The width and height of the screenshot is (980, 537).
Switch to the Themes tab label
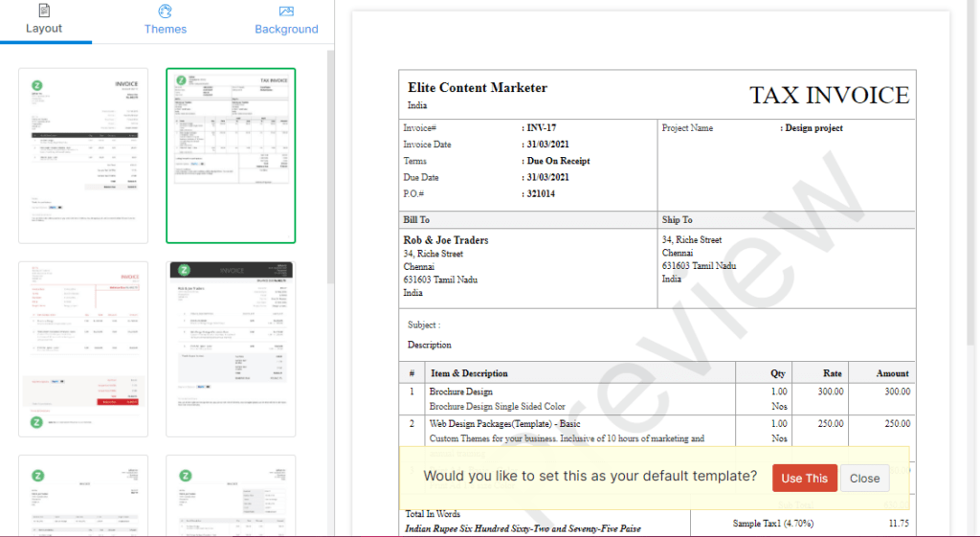[165, 29]
